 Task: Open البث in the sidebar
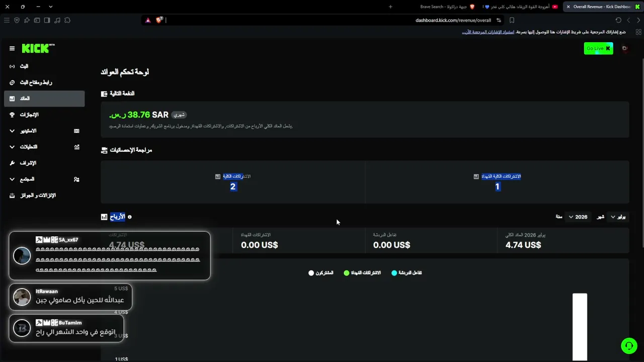point(44,66)
